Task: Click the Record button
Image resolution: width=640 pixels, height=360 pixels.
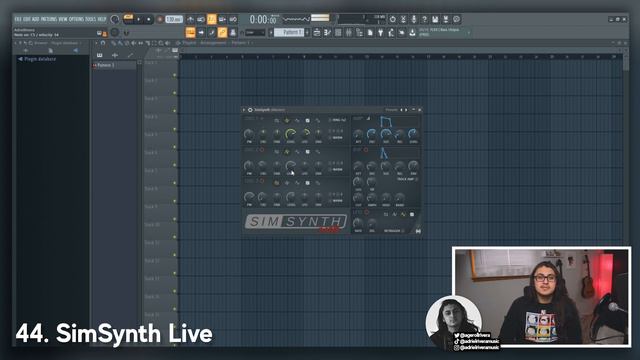Action: 160,19
